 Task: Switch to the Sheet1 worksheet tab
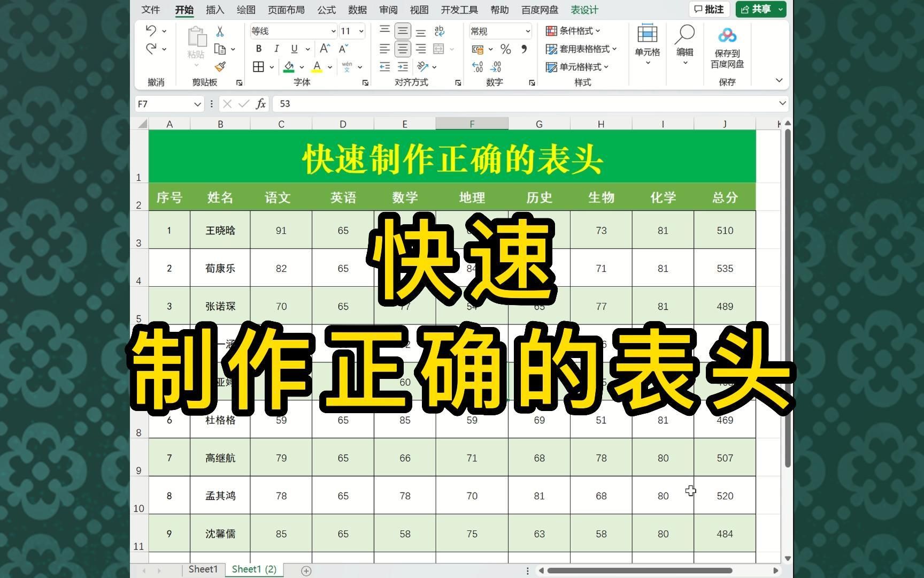[x=202, y=569]
